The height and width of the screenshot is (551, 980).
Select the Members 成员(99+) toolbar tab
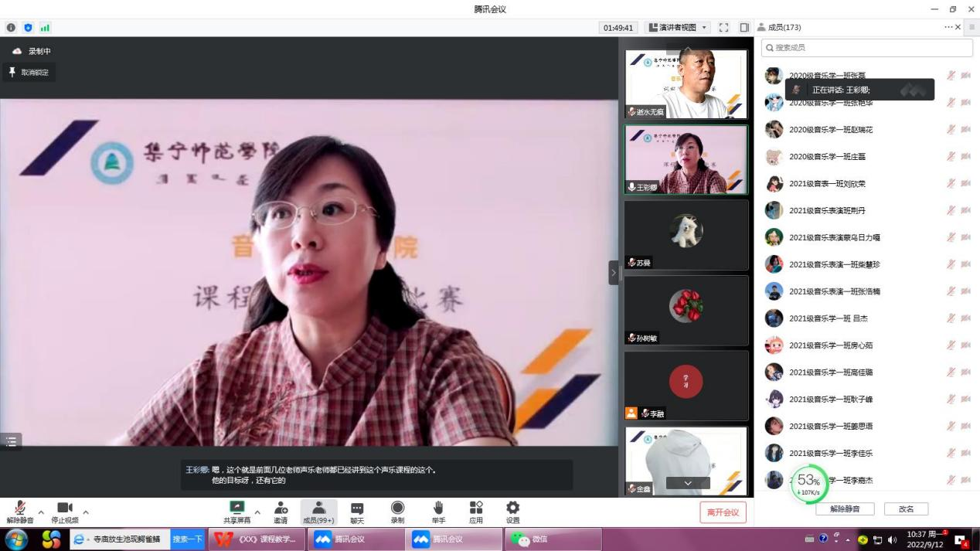coord(318,509)
